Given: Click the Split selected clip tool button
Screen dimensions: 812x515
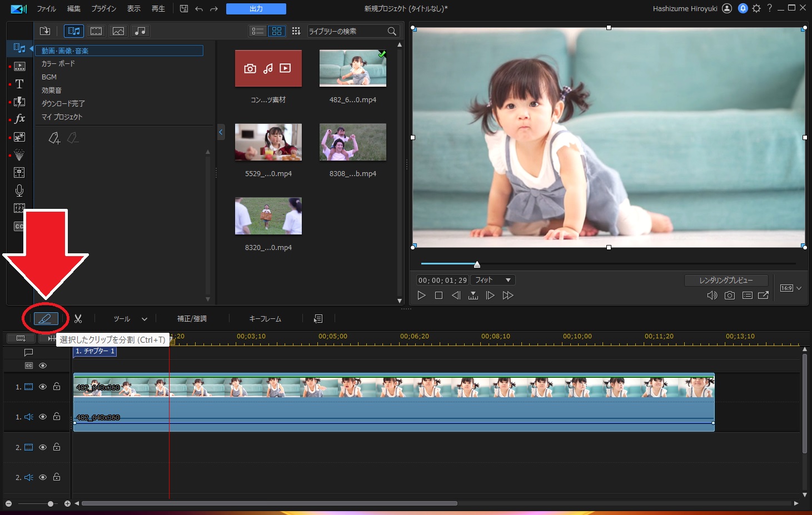Looking at the screenshot, I should 46,319.
